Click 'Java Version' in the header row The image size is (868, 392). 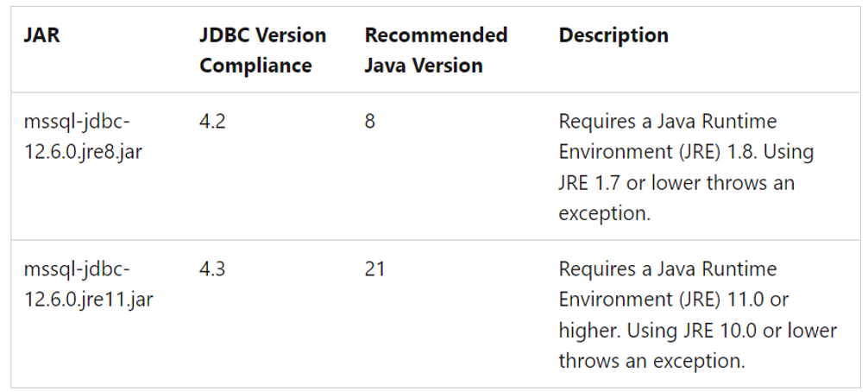(x=424, y=66)
